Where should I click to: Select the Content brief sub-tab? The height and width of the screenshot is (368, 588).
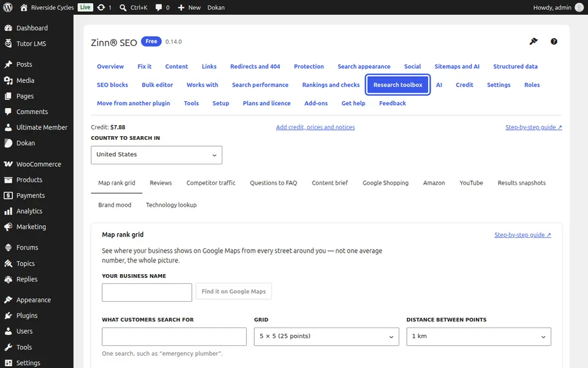coord(330,183)
